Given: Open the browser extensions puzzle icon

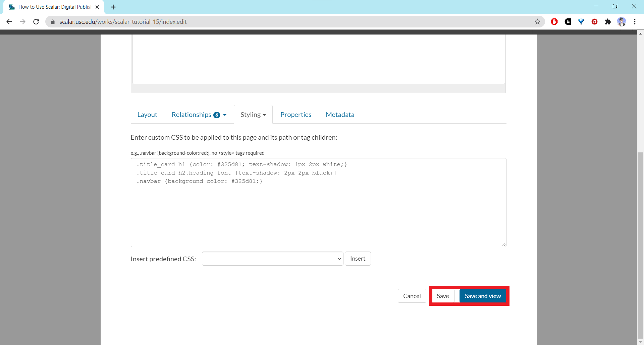Looking at the screenshot, I should [x=608, y=22].
